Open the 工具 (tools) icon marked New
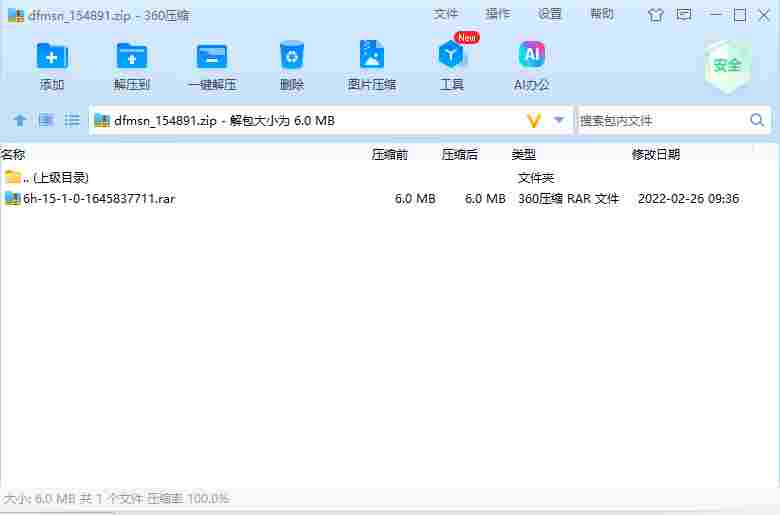The image size is (780, 515). pyautogui.click(x=452, y=55)
